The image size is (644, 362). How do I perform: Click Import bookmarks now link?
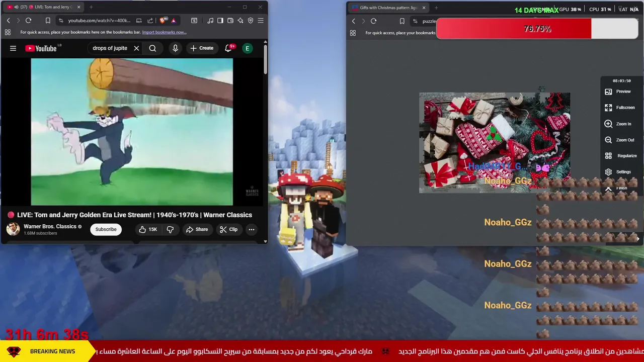coord(164,32)
